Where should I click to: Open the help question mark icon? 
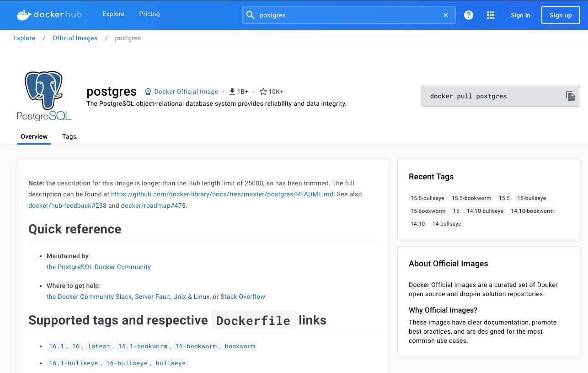pos(469,15)
